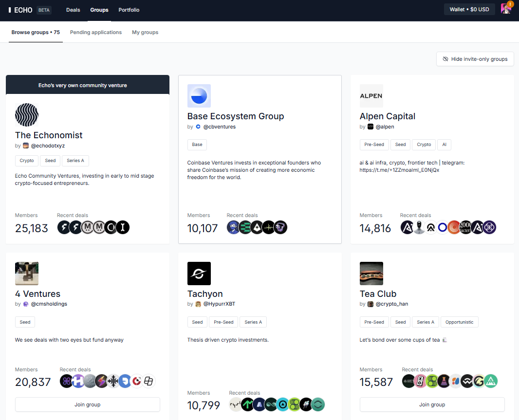Image resolution: width=519 pixels, height=420 pixels.
Task: Open Alpen Capital group title
Action: [388, 116]
